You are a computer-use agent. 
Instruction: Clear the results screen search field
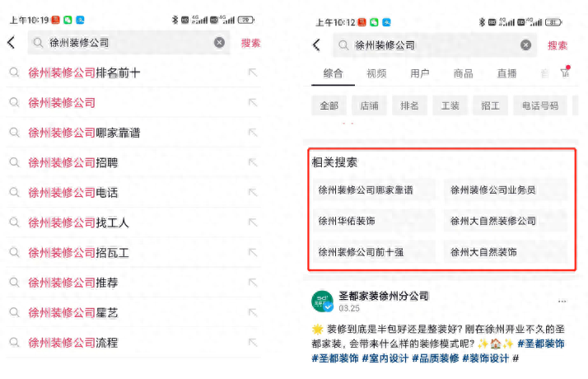pos(525,45)
